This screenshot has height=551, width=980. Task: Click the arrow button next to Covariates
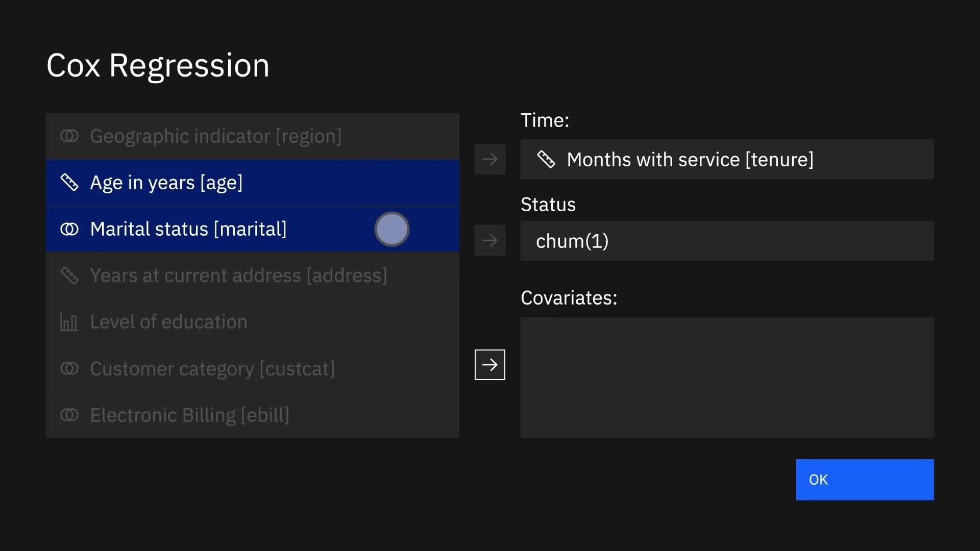489,365
